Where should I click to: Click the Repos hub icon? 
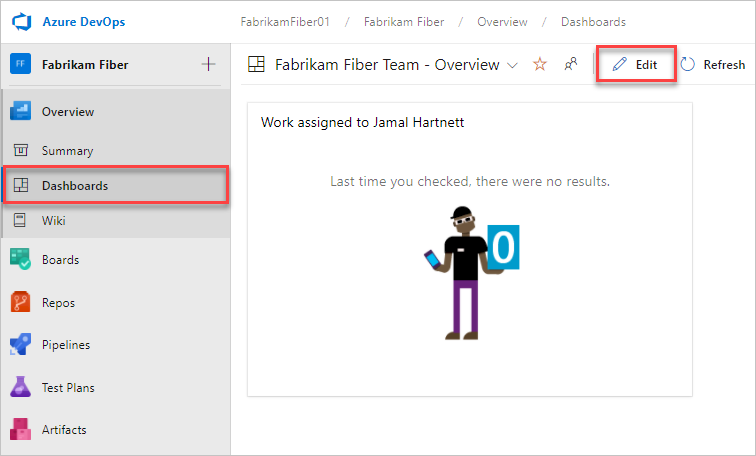point(20,302)
